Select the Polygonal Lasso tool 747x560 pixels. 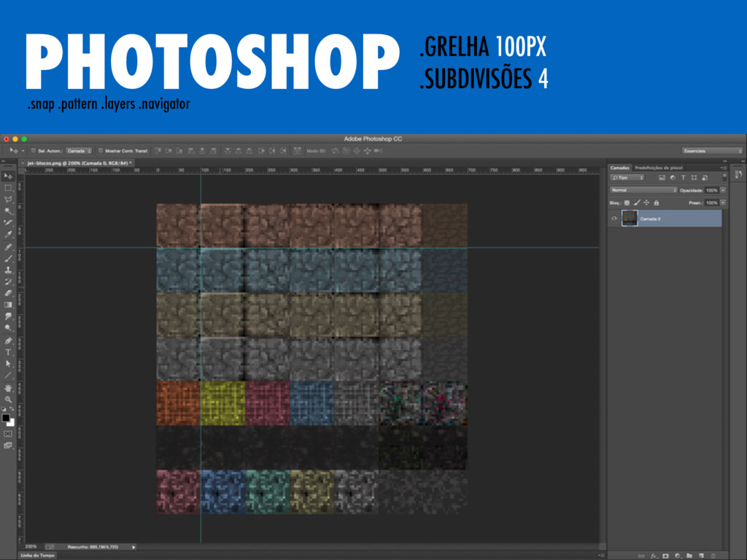click(8, 200)
